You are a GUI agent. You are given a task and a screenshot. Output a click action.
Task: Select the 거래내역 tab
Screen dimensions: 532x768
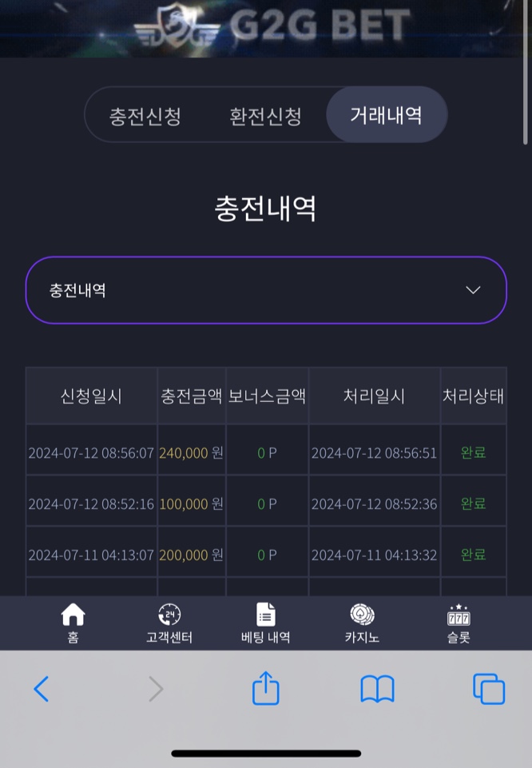(387, 115)
